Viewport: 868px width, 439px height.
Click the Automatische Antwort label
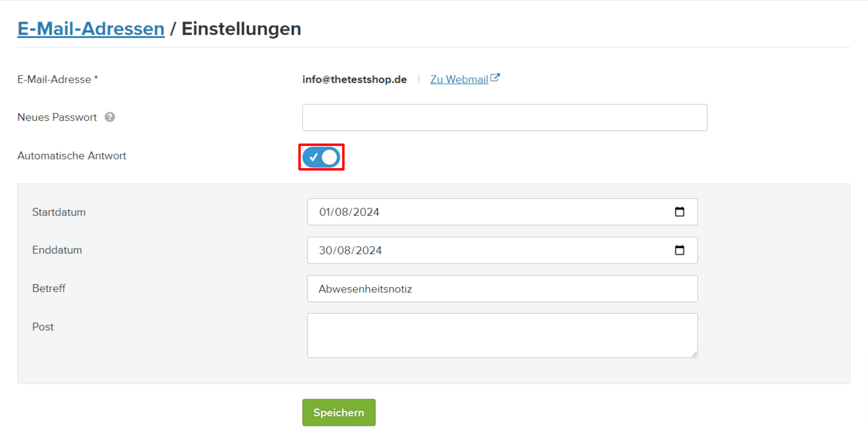pos(72,156)
